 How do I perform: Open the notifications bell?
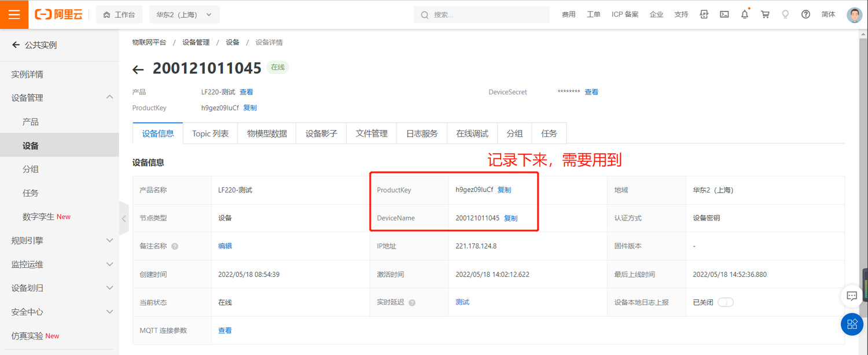(745, 14)
